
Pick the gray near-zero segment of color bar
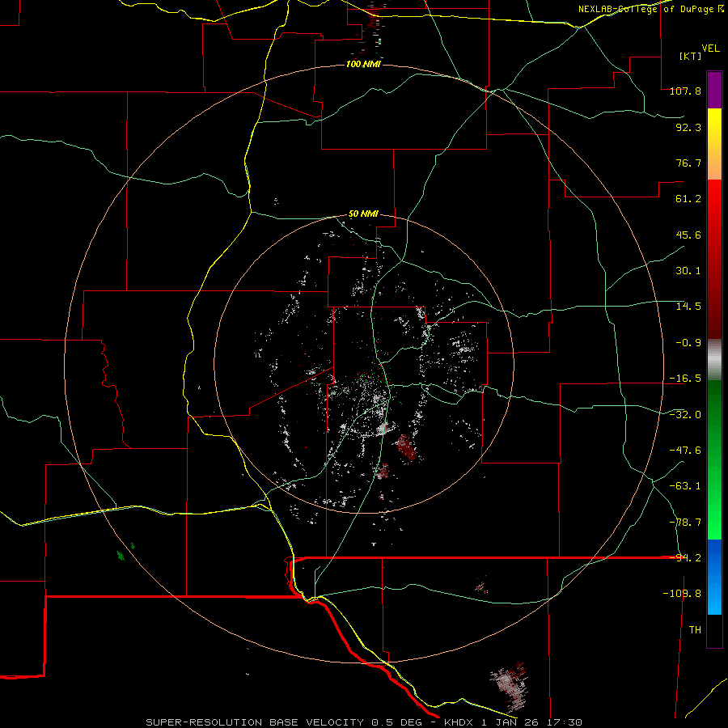point(714,360)
